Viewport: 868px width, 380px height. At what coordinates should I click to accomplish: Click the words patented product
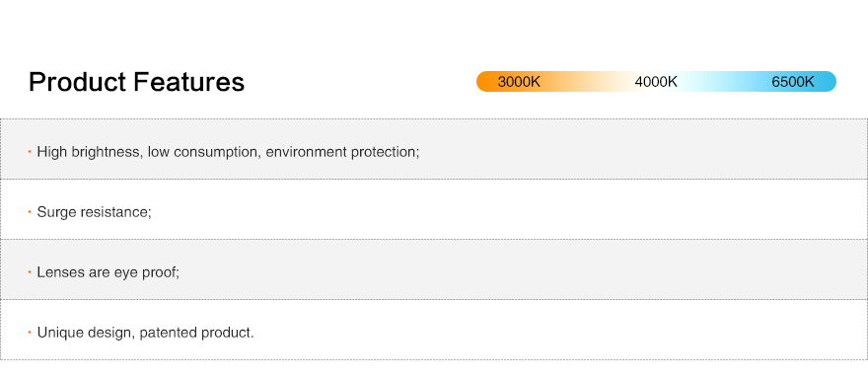[195, 333]
